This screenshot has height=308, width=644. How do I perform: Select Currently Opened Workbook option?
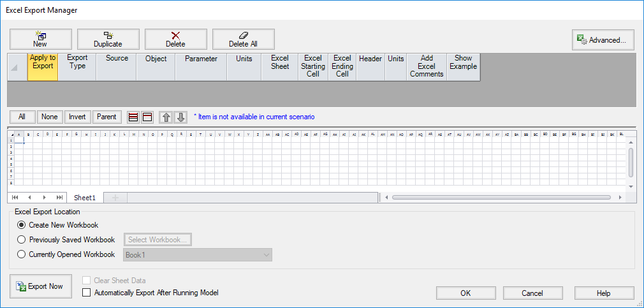click(22, 254)
